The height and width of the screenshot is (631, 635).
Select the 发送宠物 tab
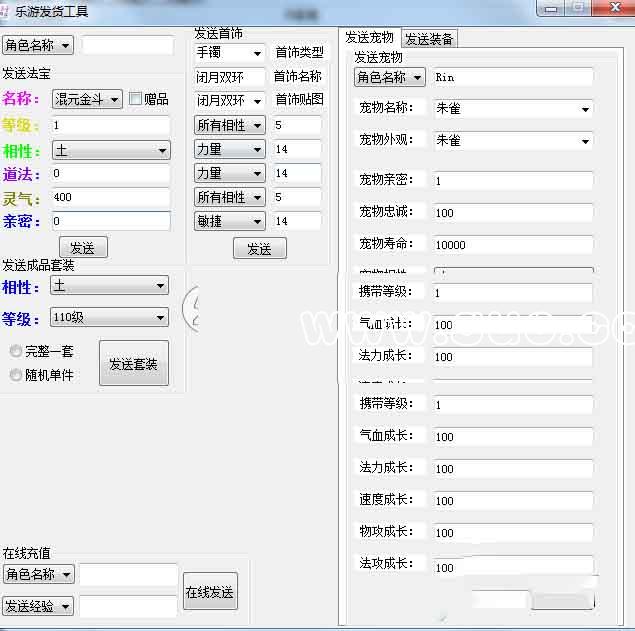(x=369, y=38)
